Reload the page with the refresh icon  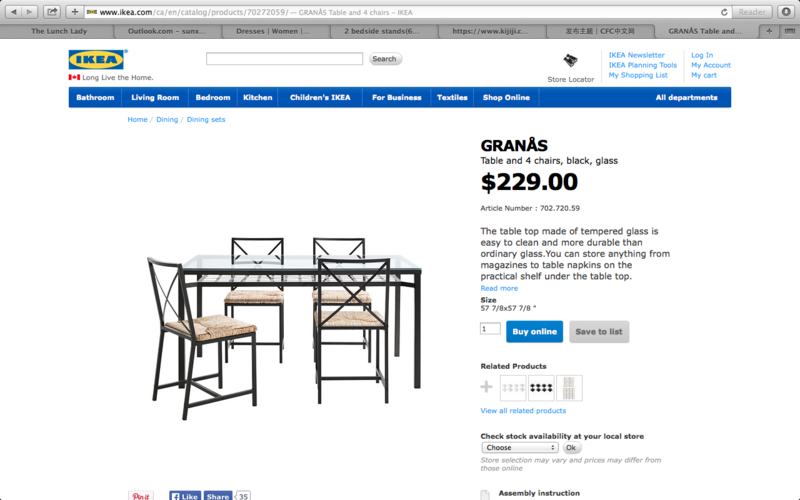point(723,12)
